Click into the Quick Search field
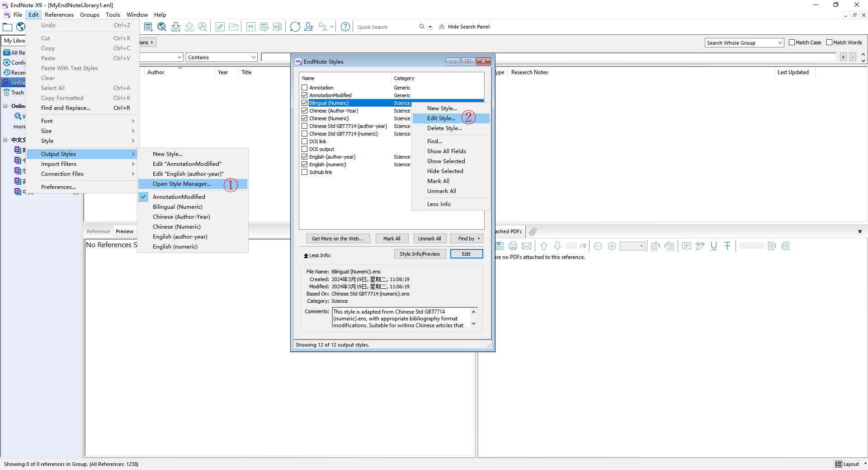Screen dimensions: 868x470 (x=387, y=27)
